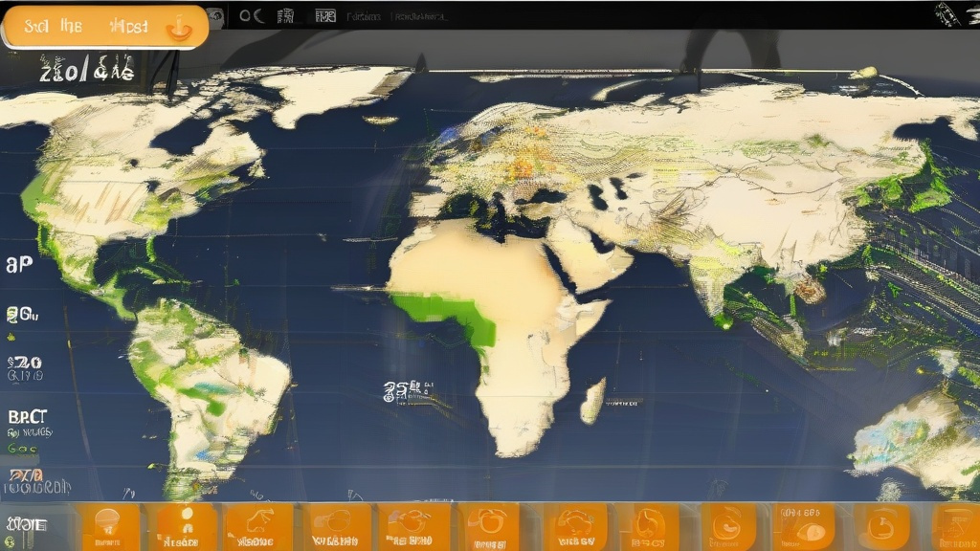
Task: Select the fifth orange bottom-bar tile
Action: 414,527
